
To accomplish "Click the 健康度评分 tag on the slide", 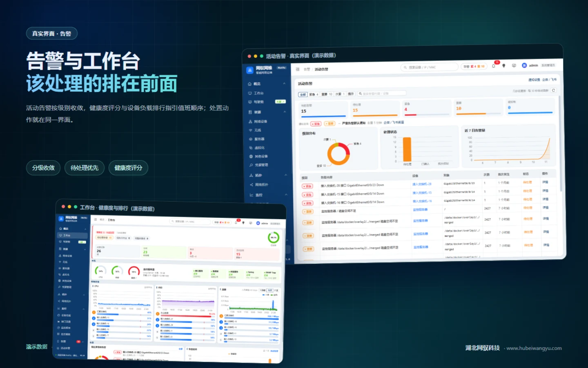I will pyautogui.click(x=128, y=168).
